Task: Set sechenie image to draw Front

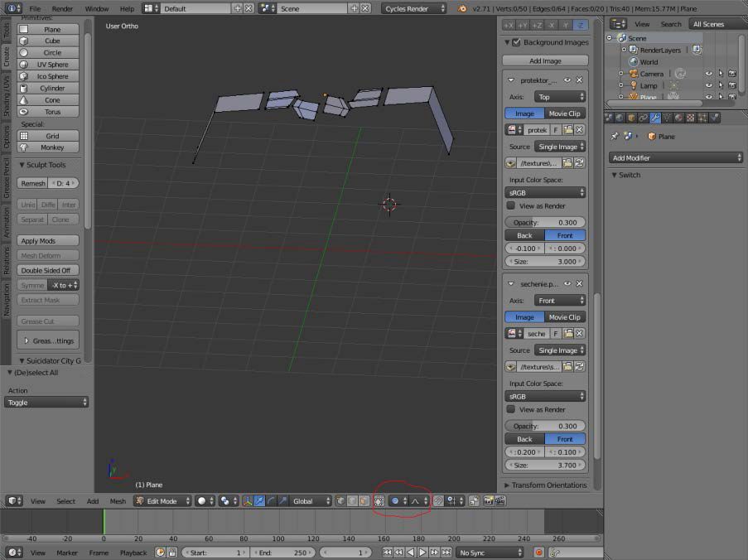Action: click(565, 439)
